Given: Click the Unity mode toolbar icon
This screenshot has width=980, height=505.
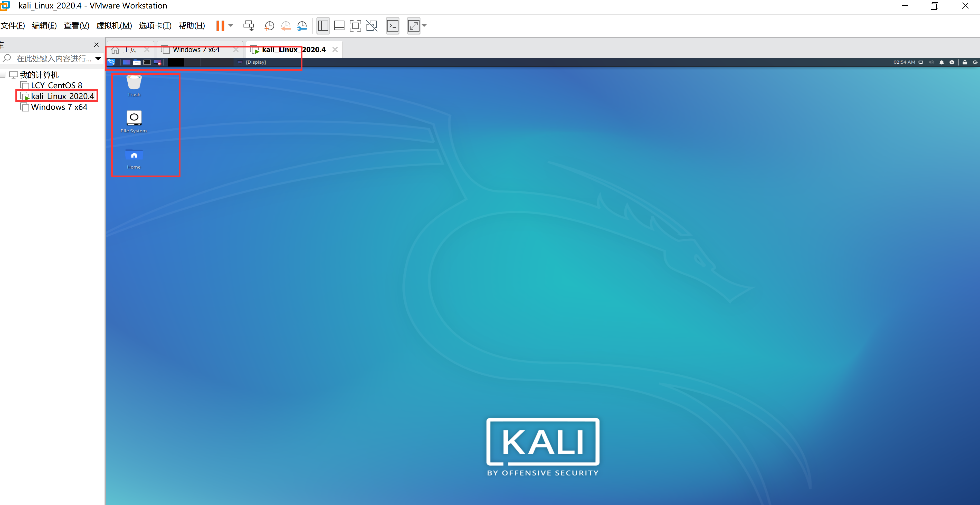Looking at the screenshot, I should (x=371, y=26).
